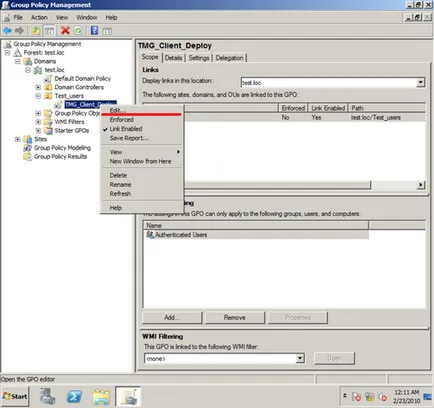Open Server Manager from the taskbar
Image resolution: width=434 pixels, height=408 pixels.
tap(48, 397)
